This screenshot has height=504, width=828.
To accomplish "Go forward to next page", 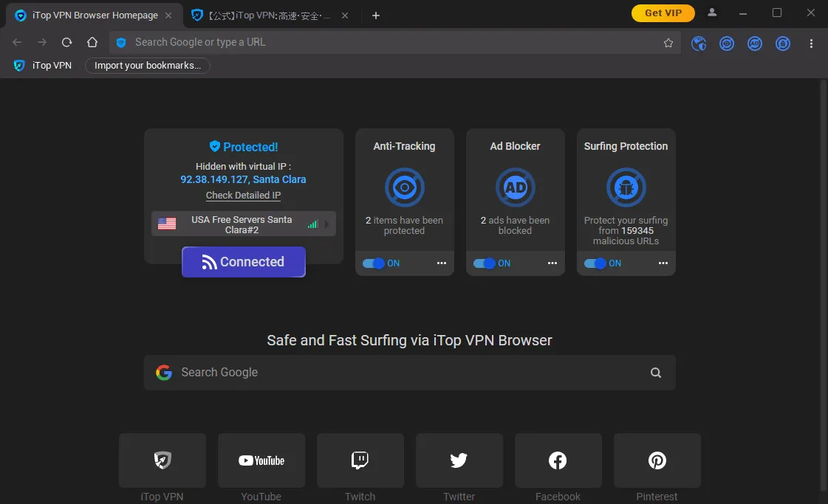I will point(41,42).
